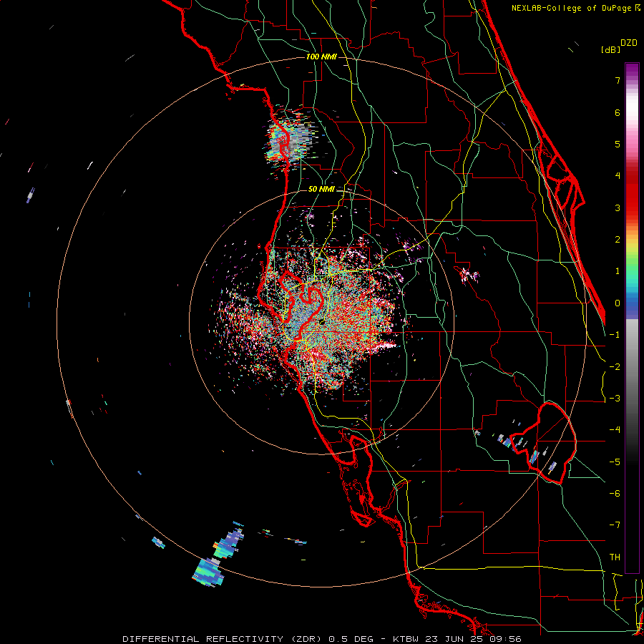644x644 pixels.
Task: Click the TH threshold label on scale
Action: tap(615, 557)
